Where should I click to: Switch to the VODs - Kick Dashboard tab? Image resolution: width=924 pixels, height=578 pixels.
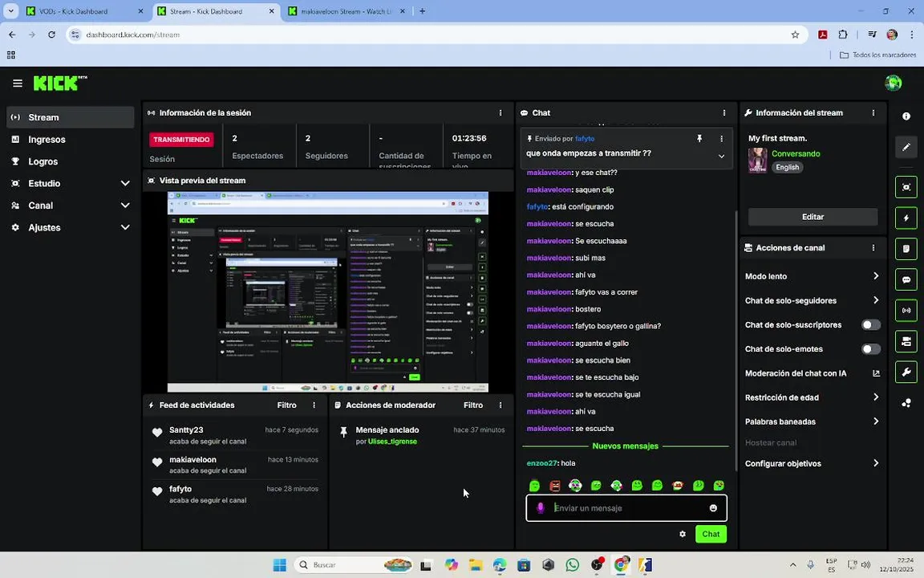84,11
